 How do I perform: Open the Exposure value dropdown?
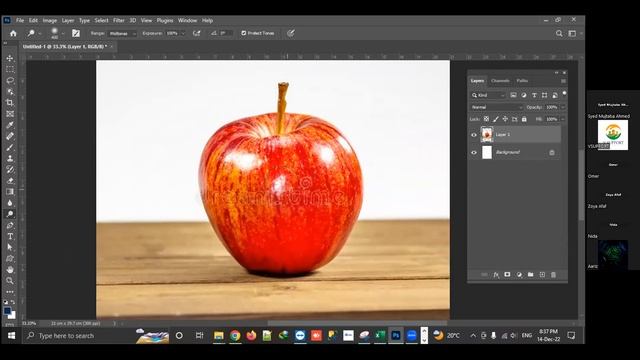(183, 33)
